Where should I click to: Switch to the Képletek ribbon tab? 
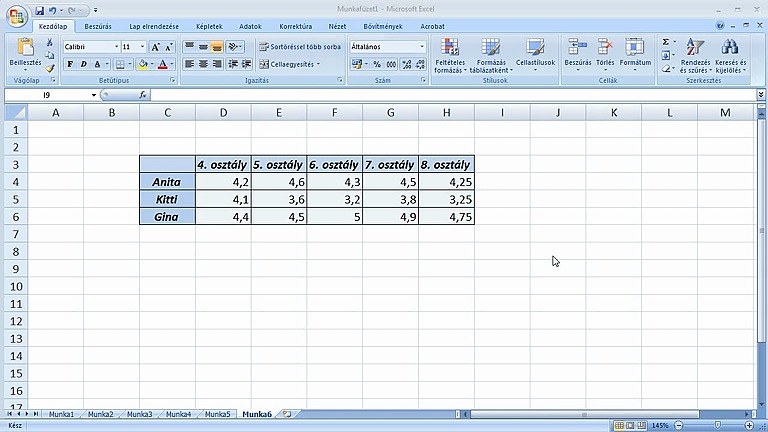click(x=209, y=27)
